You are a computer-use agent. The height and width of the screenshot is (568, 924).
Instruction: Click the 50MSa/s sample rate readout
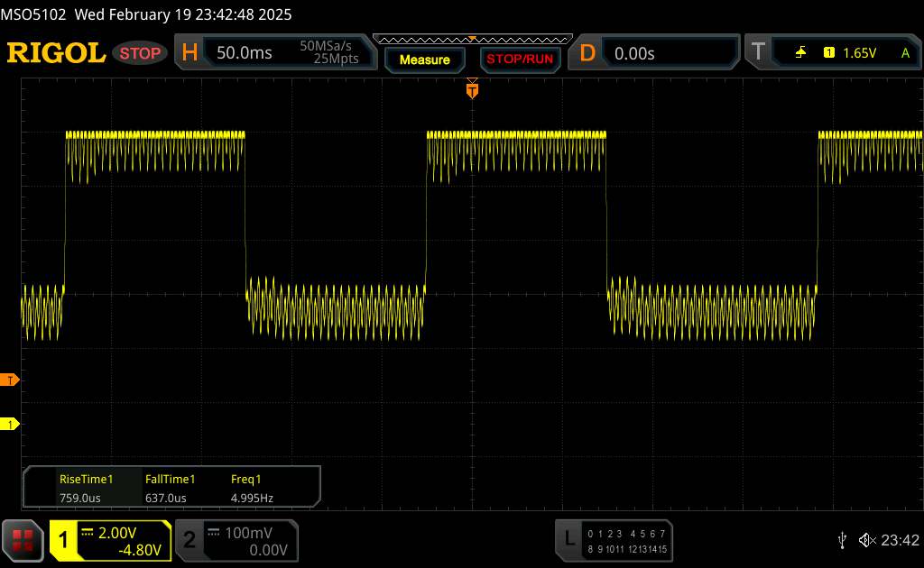coord(325,46)
